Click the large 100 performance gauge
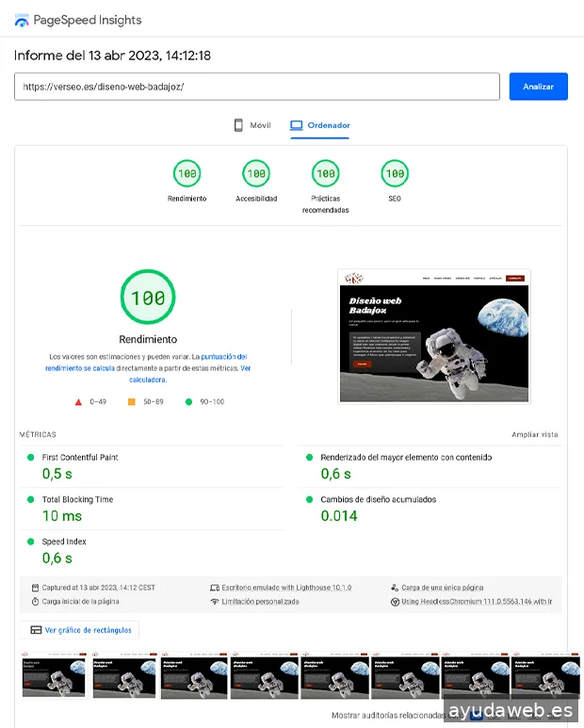This screenshot has width=584, height=728. pos(148,299)
